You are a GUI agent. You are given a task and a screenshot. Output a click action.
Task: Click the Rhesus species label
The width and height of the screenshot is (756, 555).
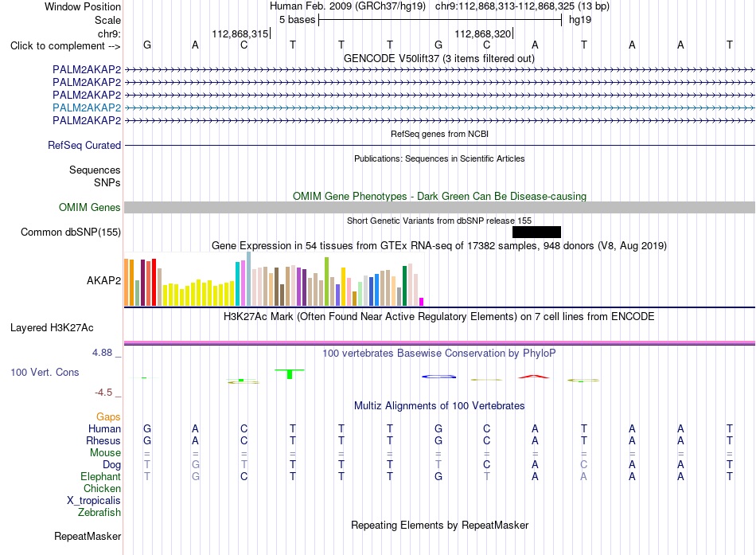[x=103, y=440]
